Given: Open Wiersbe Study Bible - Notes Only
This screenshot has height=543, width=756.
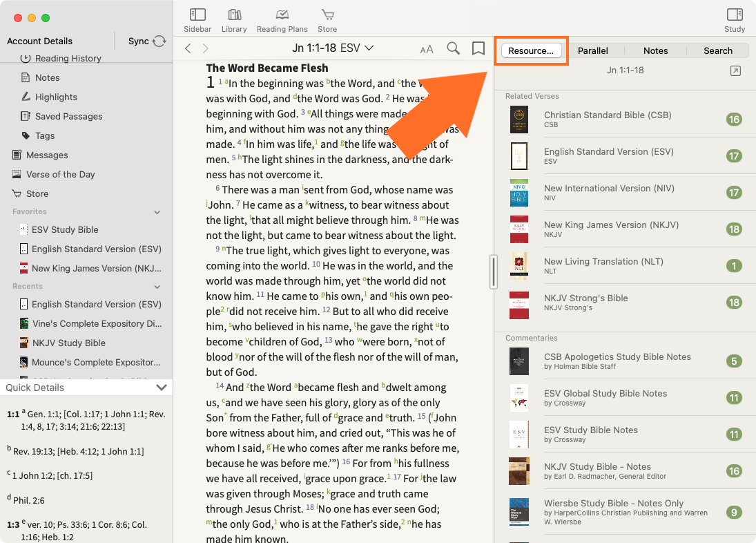Looking at the screenshot, I should (x=626, y=512).
